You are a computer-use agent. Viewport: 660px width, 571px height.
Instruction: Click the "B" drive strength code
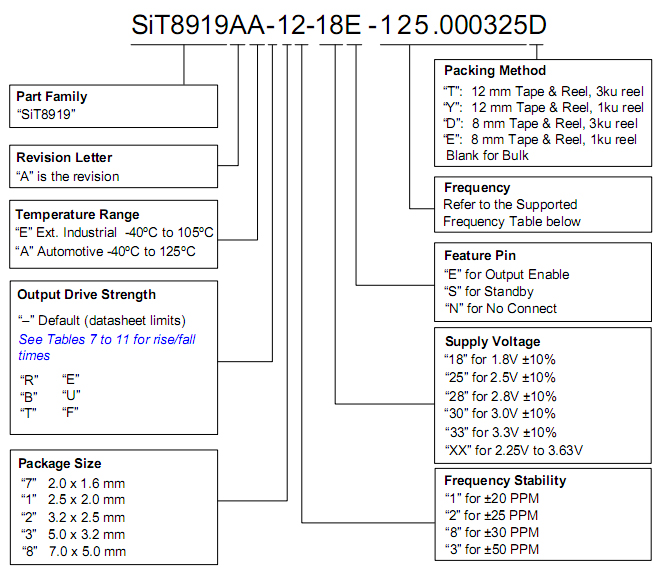pos(29,397)
